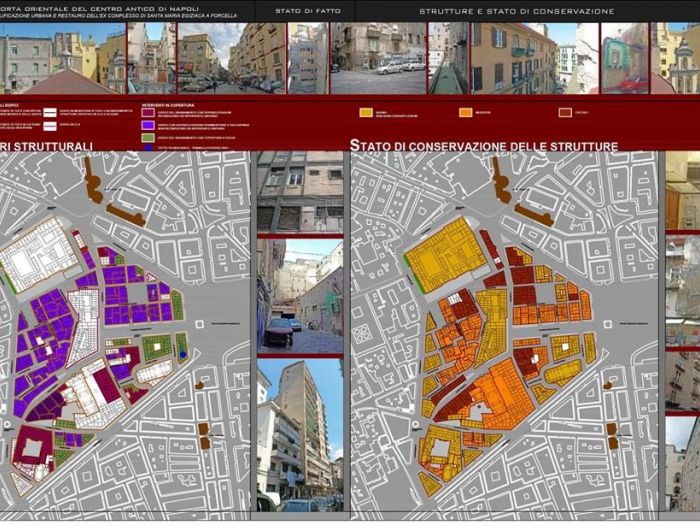Click 'STRUTTURE E STATO DI CONSERVAZIONE' header
Image resolution: width=700 pixels, height=525 pixels.
pos(517,11)
